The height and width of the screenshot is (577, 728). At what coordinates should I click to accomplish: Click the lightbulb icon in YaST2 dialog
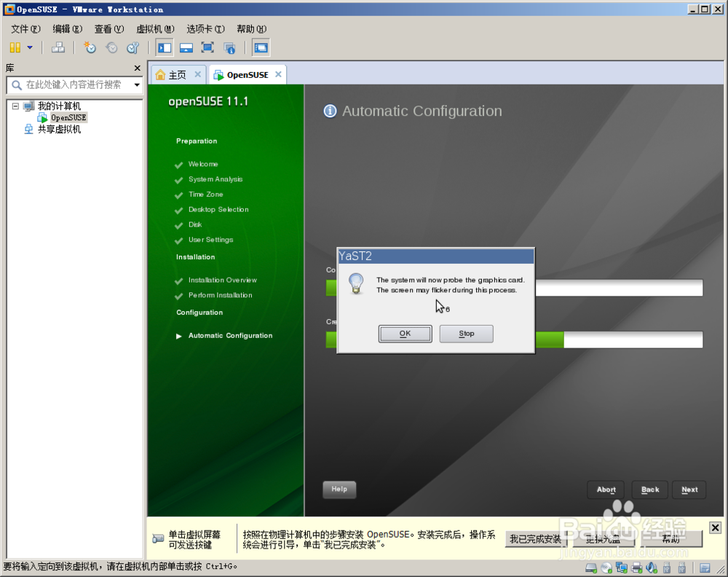coord(356,283)
